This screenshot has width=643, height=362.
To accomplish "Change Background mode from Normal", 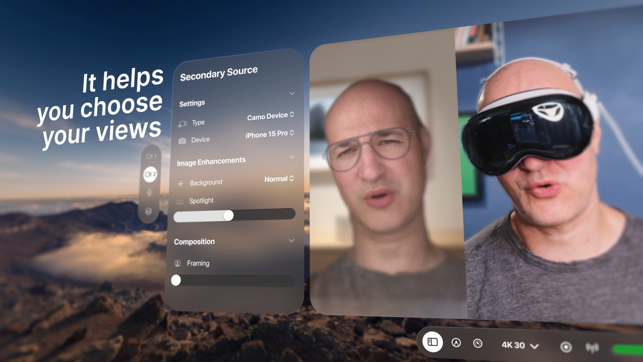I will 279,179.
